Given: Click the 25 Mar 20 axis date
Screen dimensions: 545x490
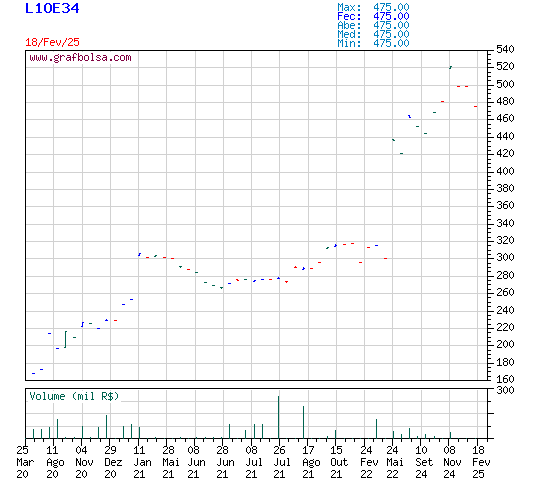Looking at the screenshot, I should pos(25,462).
